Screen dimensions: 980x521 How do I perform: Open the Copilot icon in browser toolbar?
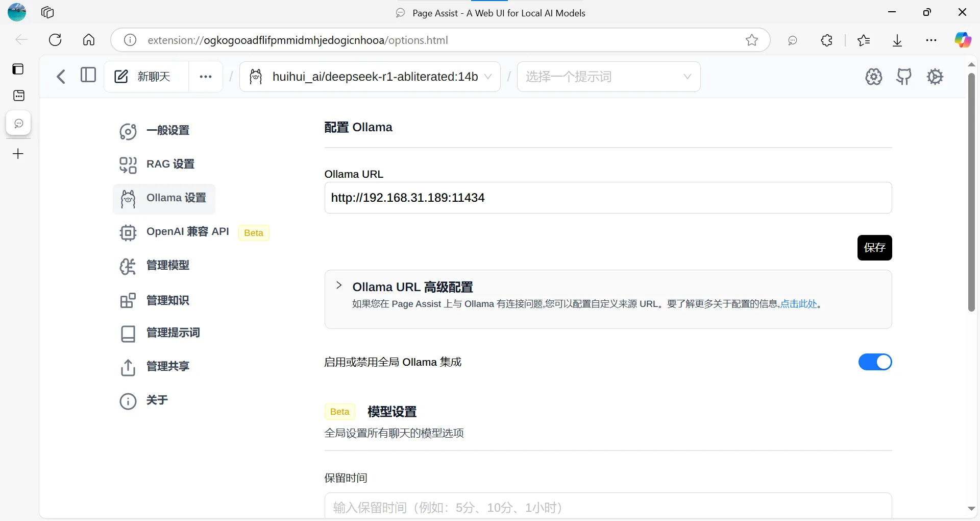click(963, 40)
